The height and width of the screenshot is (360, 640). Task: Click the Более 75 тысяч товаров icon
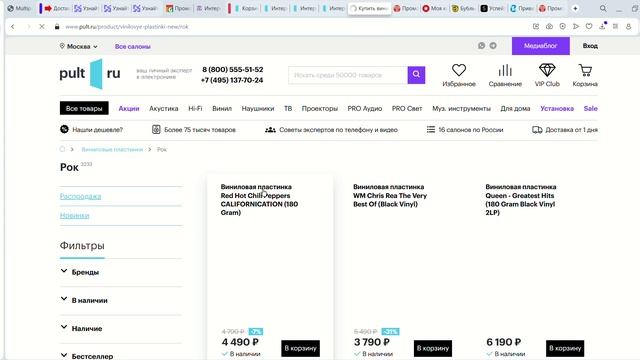[x=156, y=129]
